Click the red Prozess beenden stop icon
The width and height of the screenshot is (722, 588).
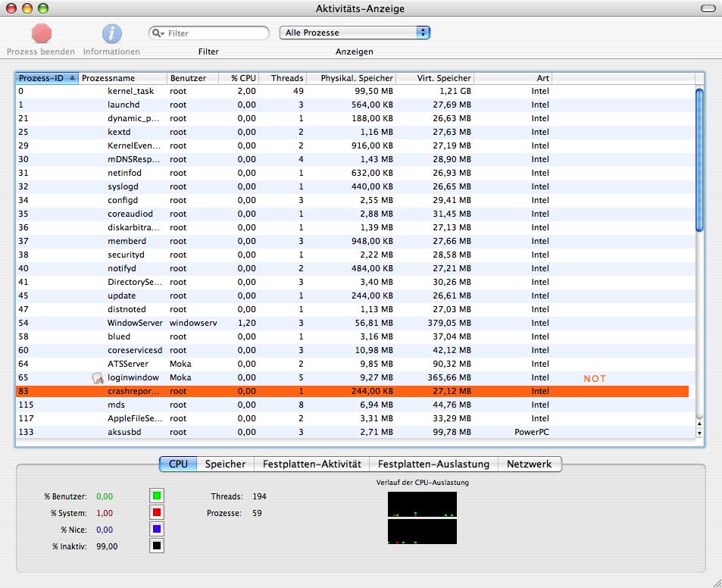42,33
